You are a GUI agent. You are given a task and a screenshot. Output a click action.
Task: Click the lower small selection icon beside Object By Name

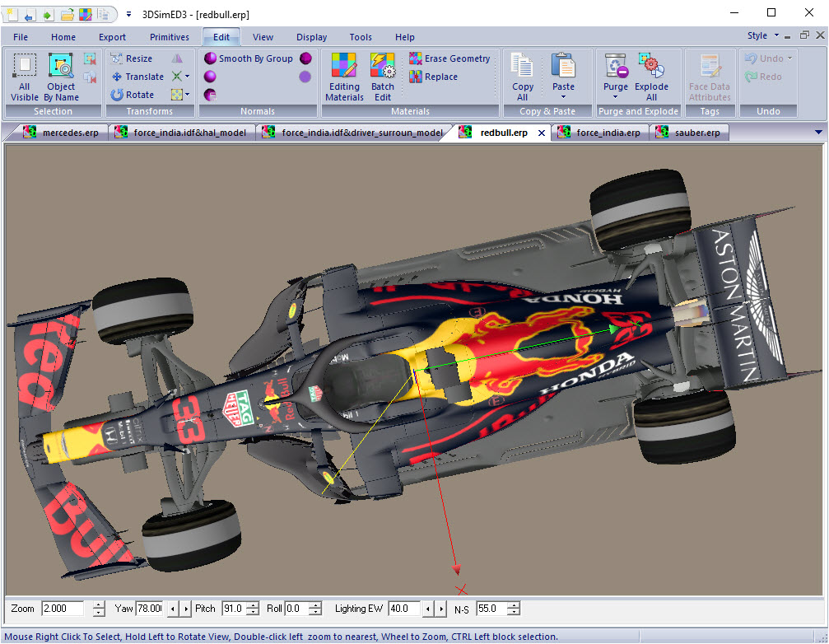pos(90,77)
